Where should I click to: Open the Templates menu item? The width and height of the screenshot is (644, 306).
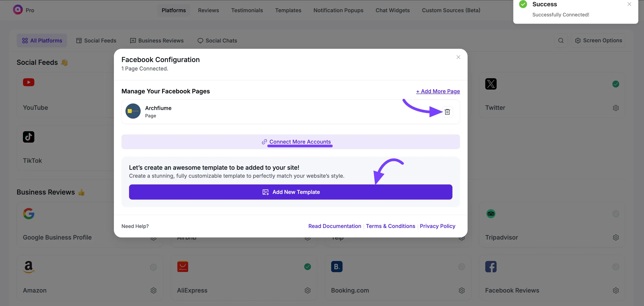(x=288, y=10)
